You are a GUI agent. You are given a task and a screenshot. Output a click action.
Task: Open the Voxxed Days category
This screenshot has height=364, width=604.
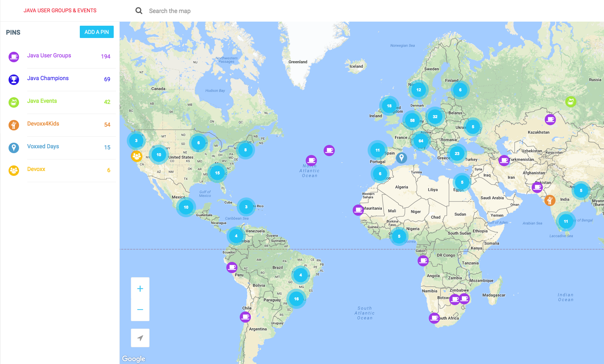(43, 146)
